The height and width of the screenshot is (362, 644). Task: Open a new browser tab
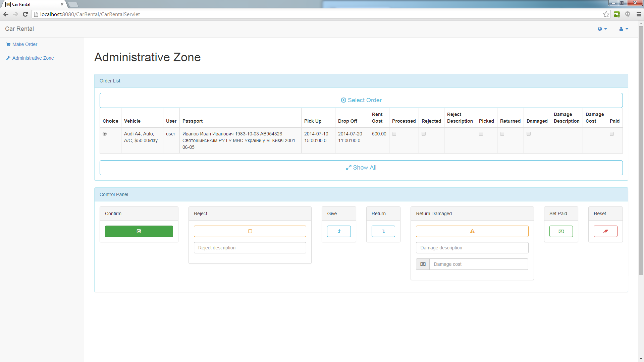click(73, 4)
